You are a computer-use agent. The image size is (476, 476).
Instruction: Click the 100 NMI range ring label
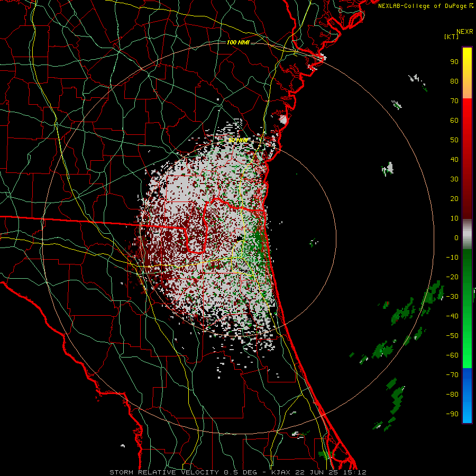(238, 42)
